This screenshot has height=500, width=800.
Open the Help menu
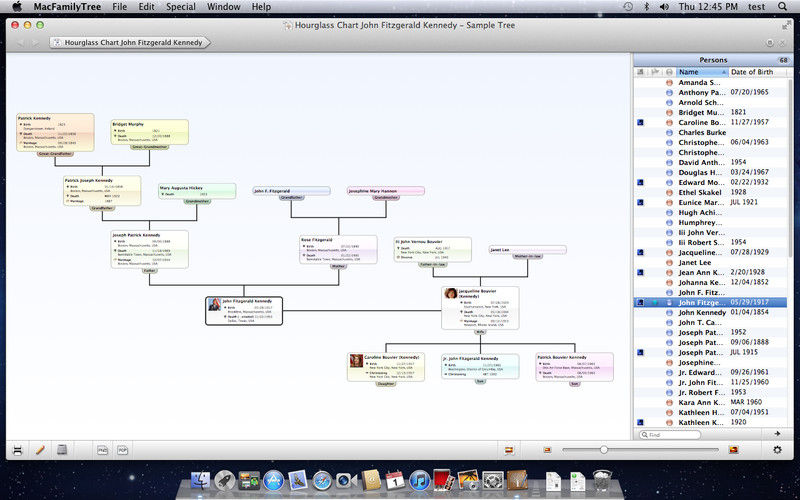click(261, 7)
